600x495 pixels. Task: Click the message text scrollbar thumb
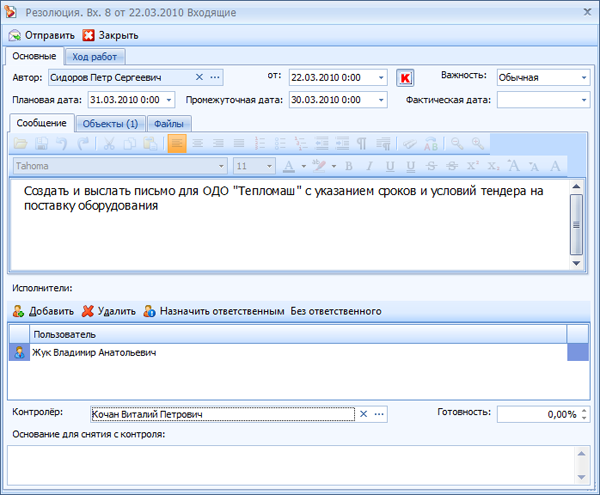click(x=576, y=225)
